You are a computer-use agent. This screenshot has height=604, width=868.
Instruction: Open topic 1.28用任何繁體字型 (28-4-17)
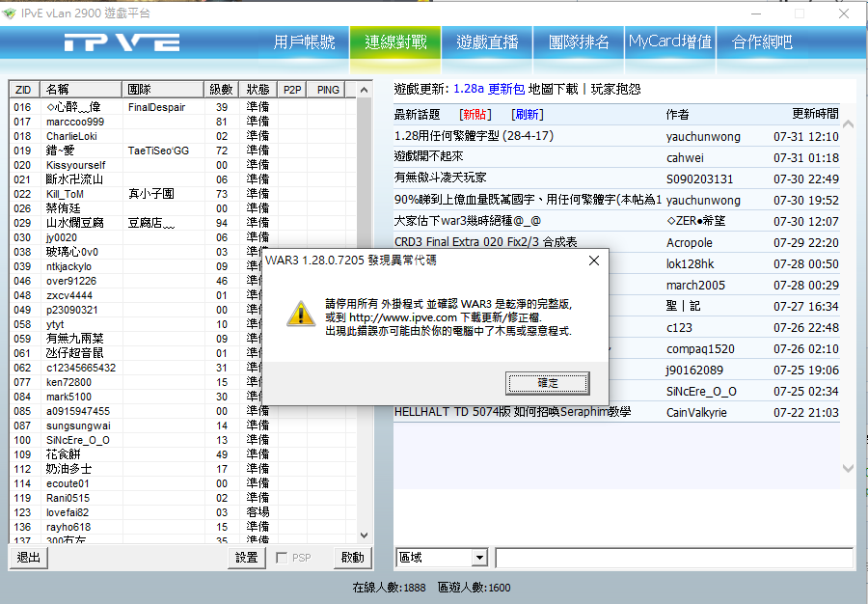point(474,136)
